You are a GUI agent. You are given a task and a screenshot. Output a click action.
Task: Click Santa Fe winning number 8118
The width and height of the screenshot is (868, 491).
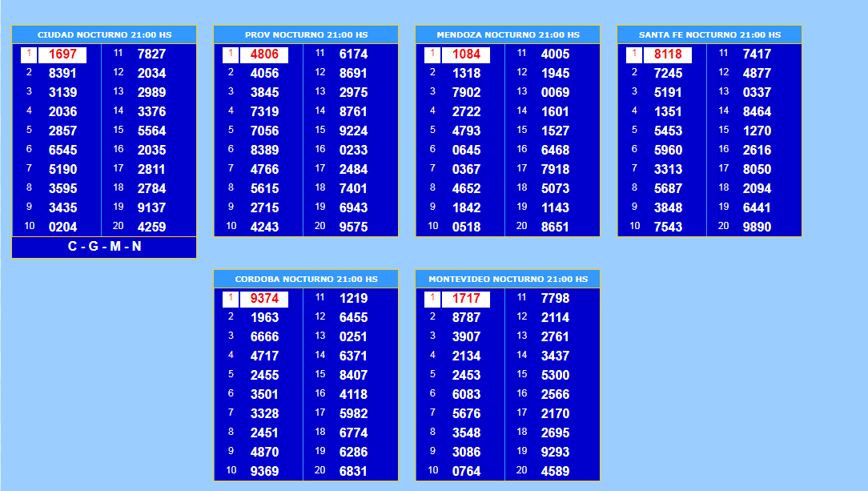(x=668, y=54)
